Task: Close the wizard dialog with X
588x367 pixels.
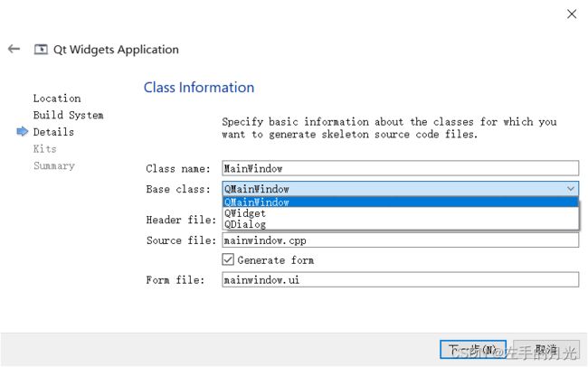Action: (572, 14)
